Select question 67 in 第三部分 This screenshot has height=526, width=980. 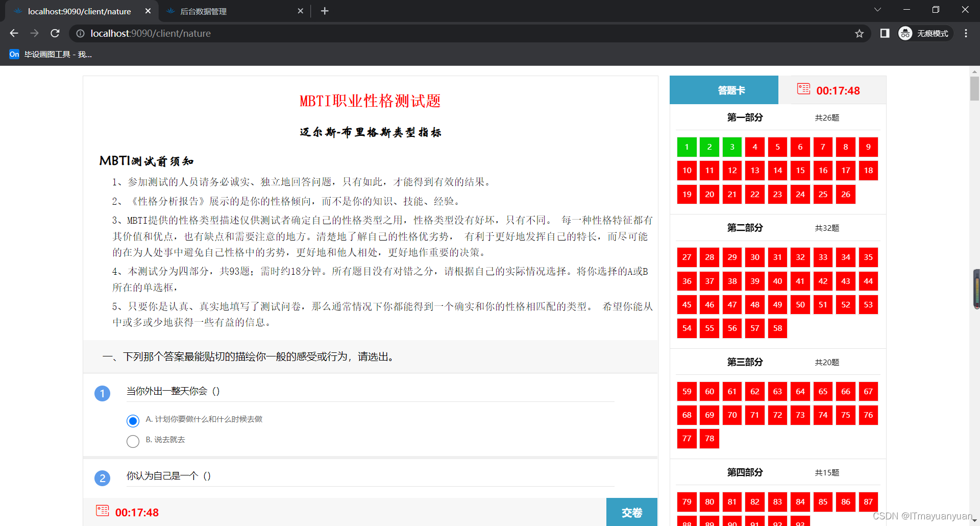[868, 392]
